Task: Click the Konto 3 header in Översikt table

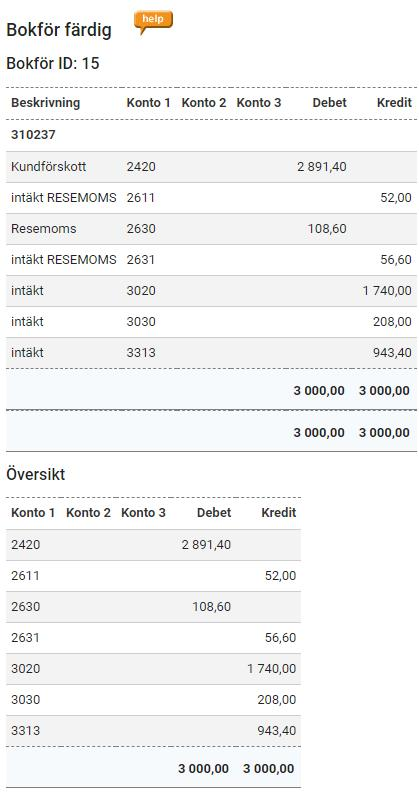Action: pos(143,513)
